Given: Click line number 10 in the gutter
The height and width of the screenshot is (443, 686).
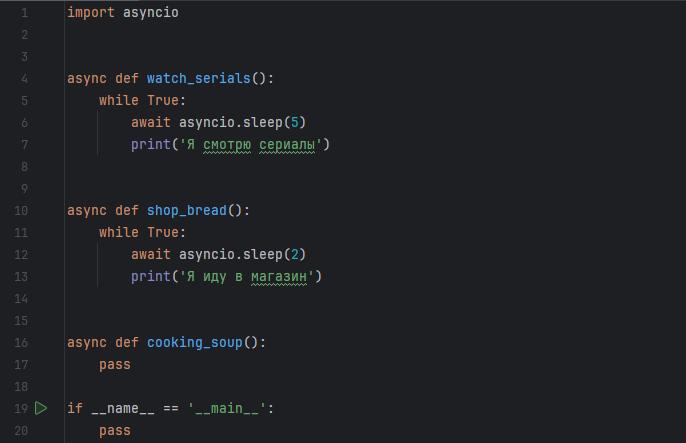Looking at the screenshot, I should 21,210.
